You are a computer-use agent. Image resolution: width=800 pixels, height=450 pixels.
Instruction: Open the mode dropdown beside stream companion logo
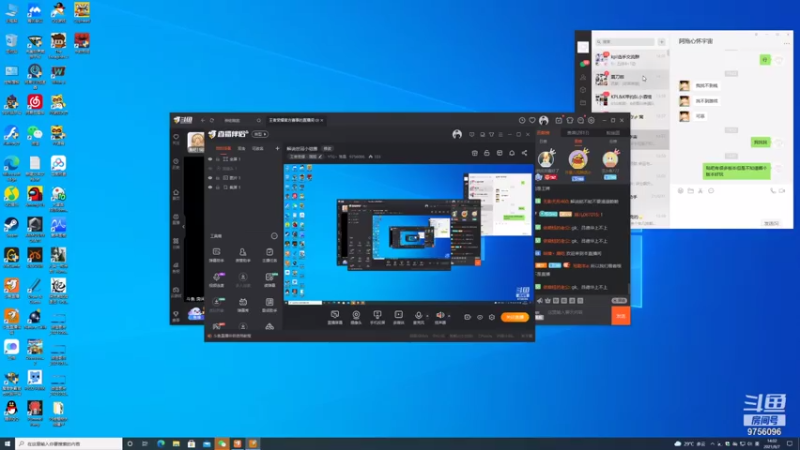(x=260, y=134)
